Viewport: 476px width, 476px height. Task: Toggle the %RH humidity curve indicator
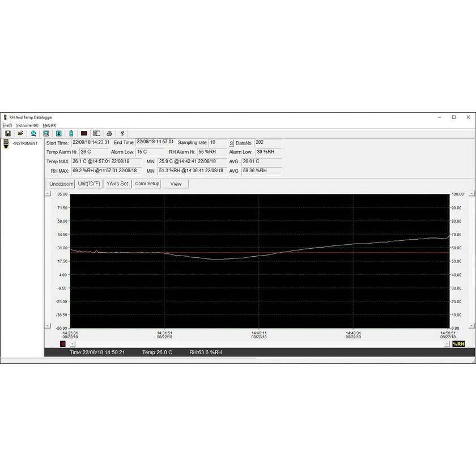click(458, 343)
